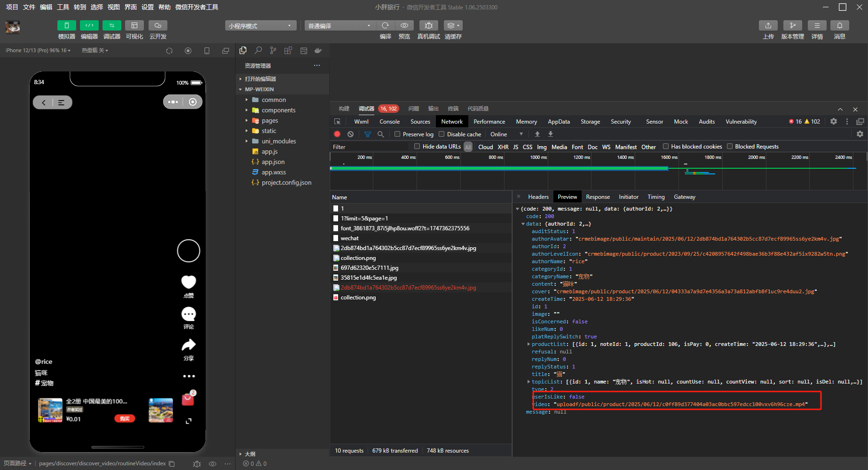Refresh the simulator with the reload icon
Screen dimensions: 868x470
169,50
